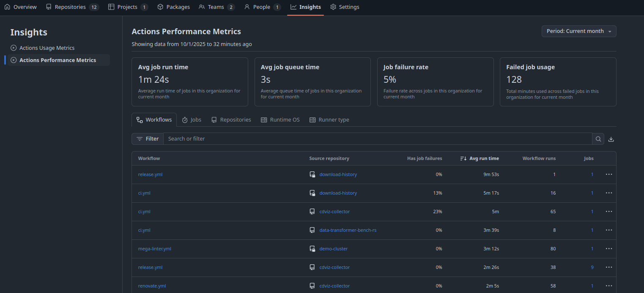Click the Job failure rate card
Image resolution: width=644 pixels, height=293 pixels.
(x=436, y=82)
